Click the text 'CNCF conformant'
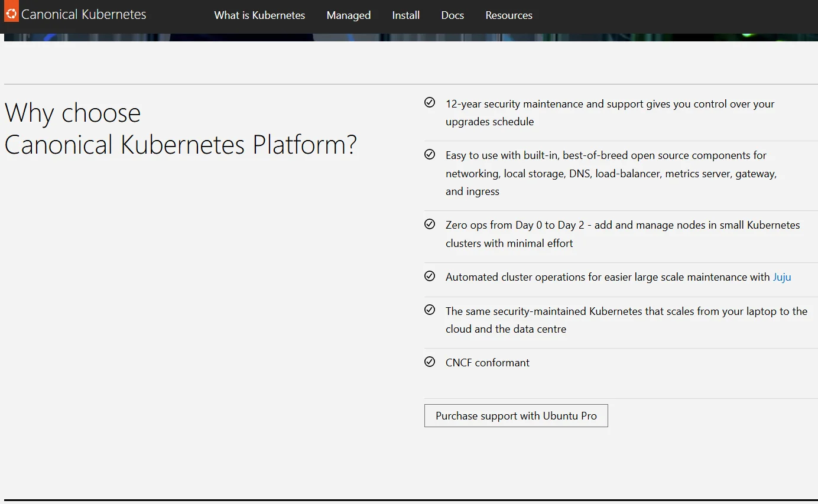 488,363
